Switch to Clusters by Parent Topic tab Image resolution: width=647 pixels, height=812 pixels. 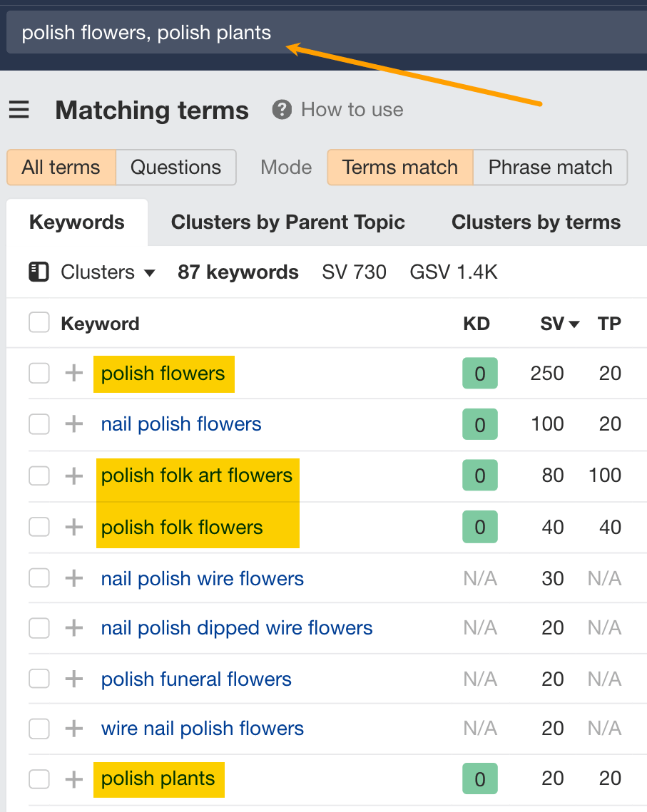[287, 222]
